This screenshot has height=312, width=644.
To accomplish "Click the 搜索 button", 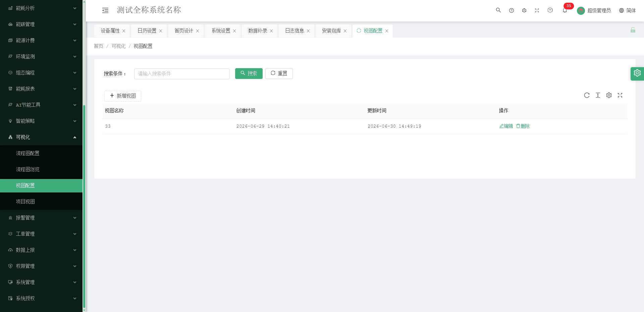I will pyautogui.click(x=249, y=74).
